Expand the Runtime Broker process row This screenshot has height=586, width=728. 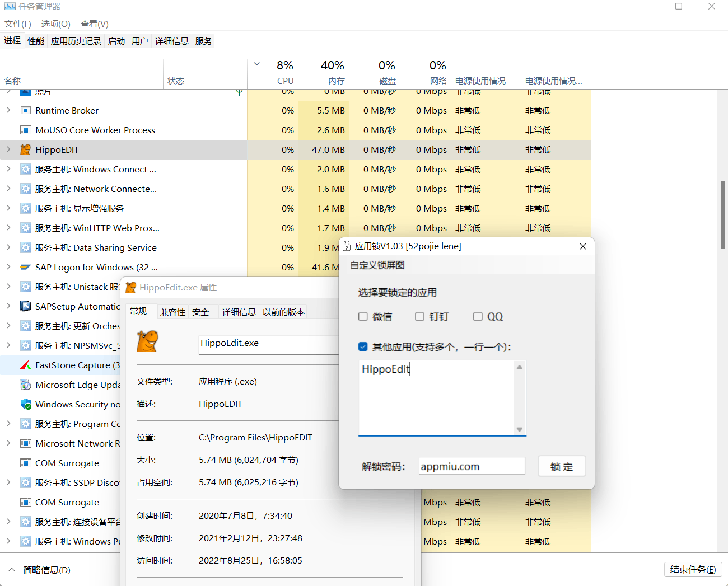click(8, 110)
